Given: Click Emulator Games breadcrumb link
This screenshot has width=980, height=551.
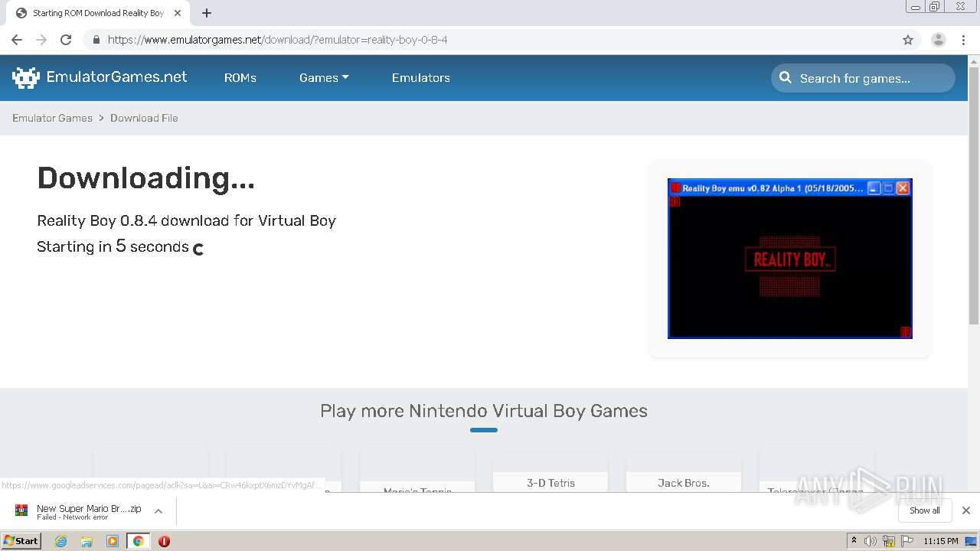Looking at the screenshot, I should (52, 118).
